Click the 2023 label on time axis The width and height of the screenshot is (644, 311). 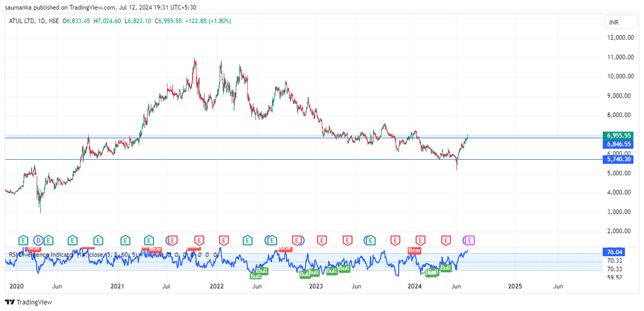pyautogui.click(x=316, y=286)
